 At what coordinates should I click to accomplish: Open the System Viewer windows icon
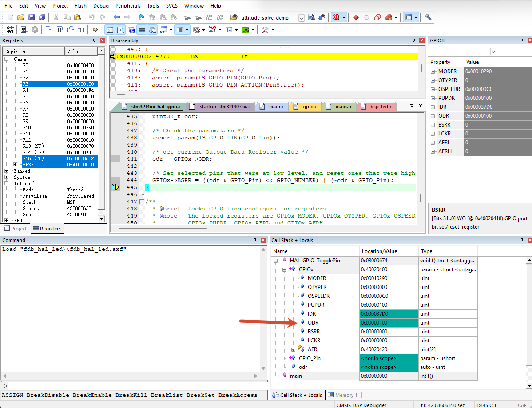pos(246,30)
